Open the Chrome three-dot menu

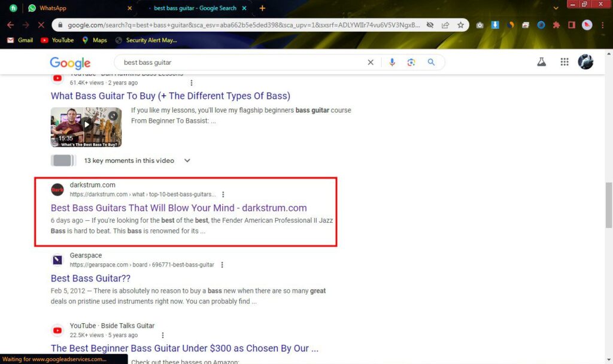[x=602, y=25]
